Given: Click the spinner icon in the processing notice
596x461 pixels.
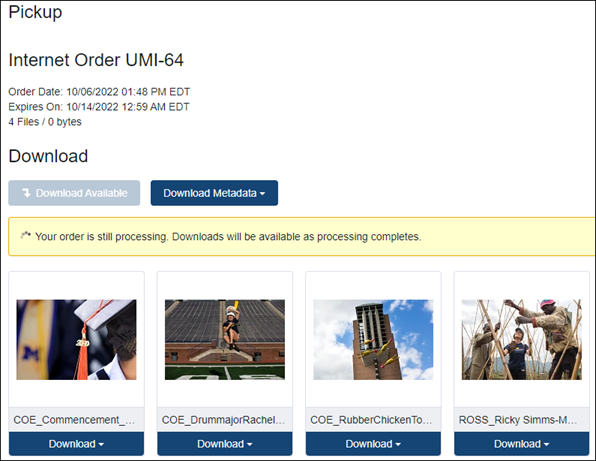Looking at the screenshot, I should click(25, 235).
